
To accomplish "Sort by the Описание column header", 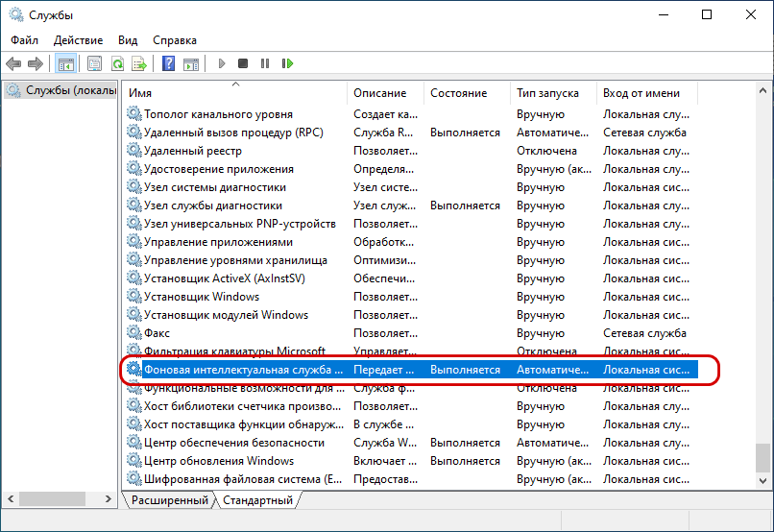I will 385,93.
